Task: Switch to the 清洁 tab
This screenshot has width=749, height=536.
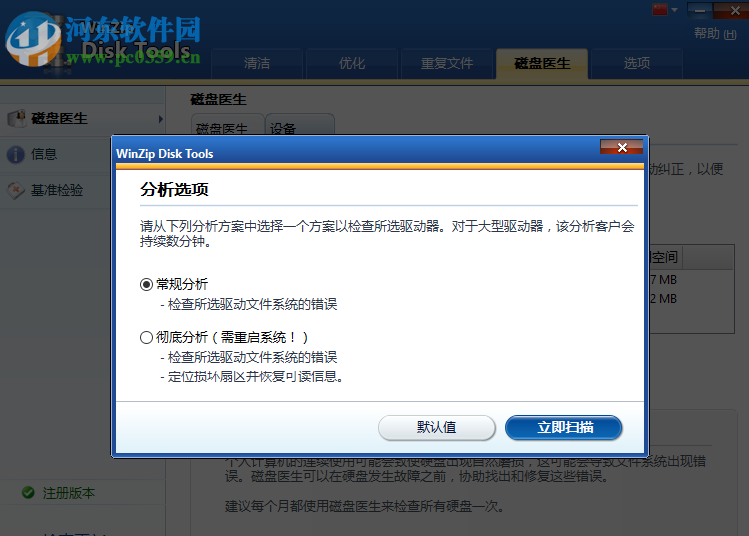Action: pos(257,63)
